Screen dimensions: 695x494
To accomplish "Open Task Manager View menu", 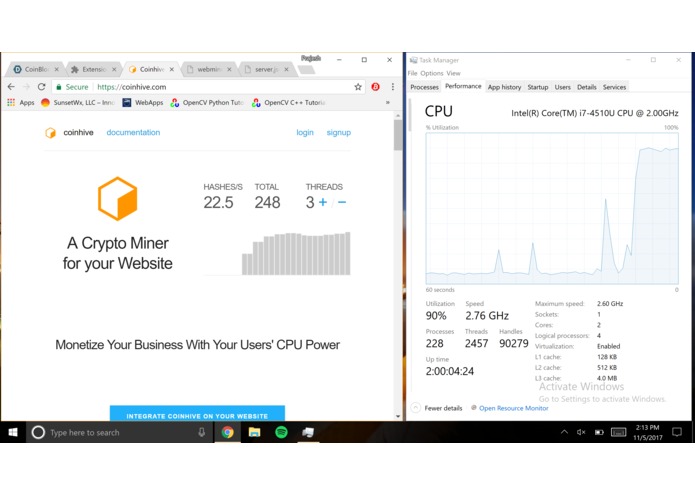I will [453, 73].
